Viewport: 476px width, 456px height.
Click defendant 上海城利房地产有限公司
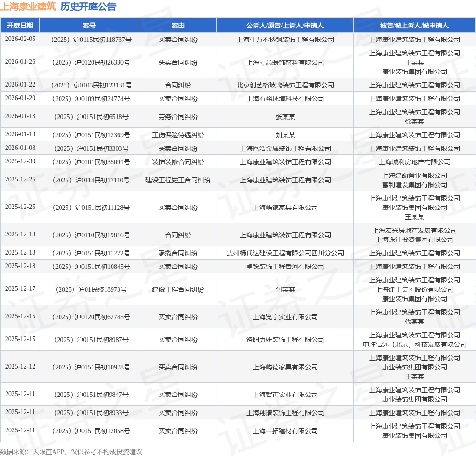click(414, 162)
